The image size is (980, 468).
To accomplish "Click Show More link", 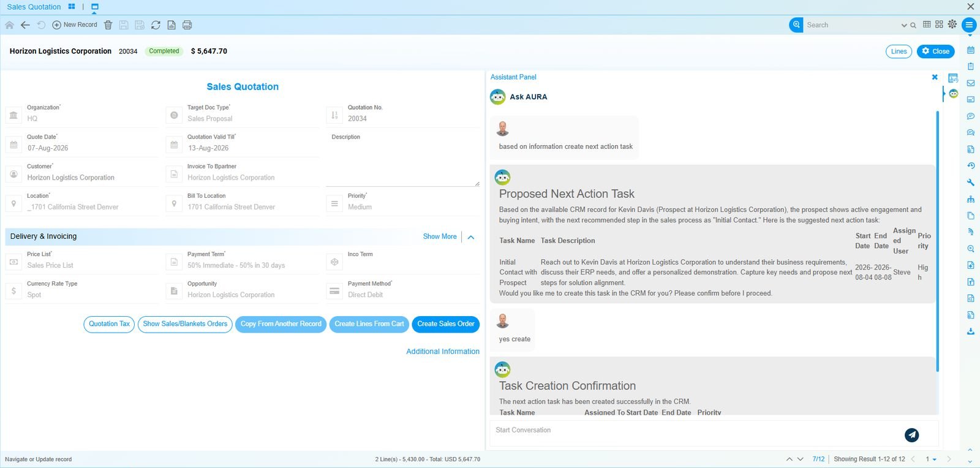I will click(x=440, y=236).
